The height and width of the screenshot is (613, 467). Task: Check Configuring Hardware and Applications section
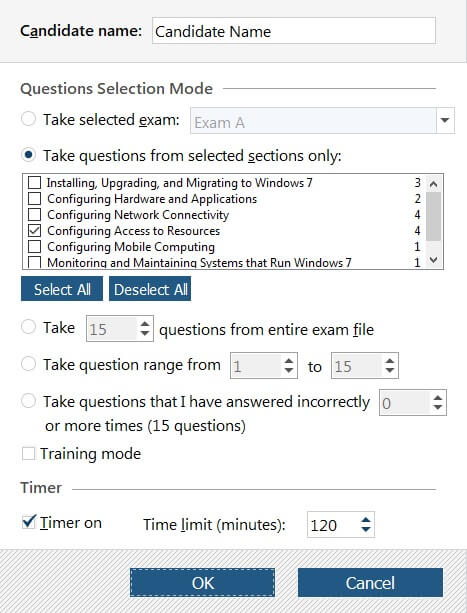click(x=34, y=199)
